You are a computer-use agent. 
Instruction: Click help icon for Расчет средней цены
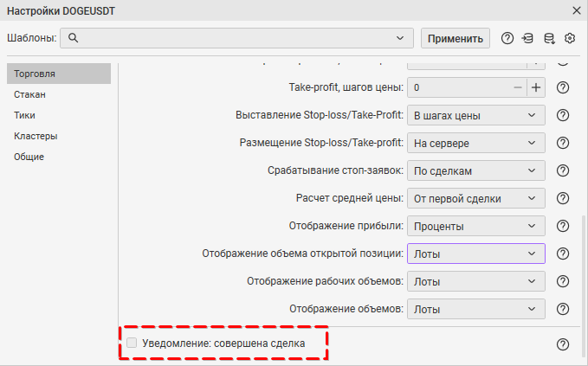(562, 198)
